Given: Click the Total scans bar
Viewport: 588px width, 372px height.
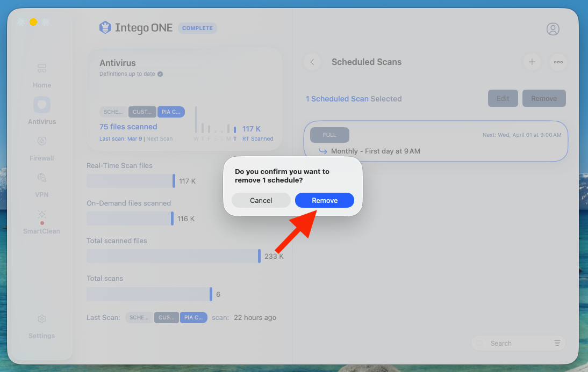Looking at the screenshot, I should pyautogui.click(x=149, y=295).
